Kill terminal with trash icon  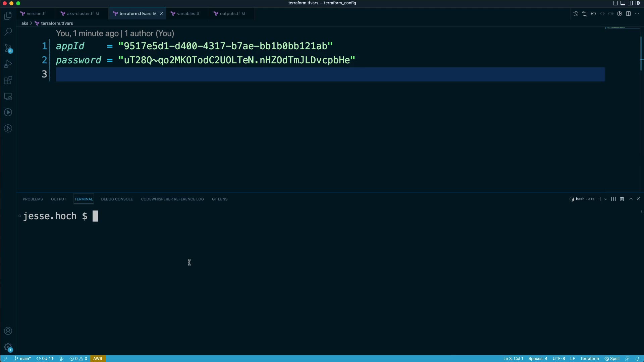coord(622,199)
